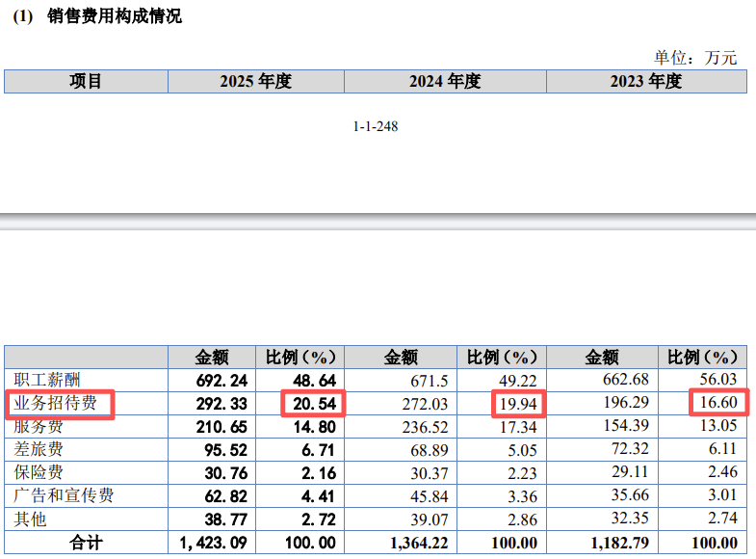Select the 项目 column header
The width and height of the screenshot is (756, 559).
pyautogui.click(x=86, y=81)
